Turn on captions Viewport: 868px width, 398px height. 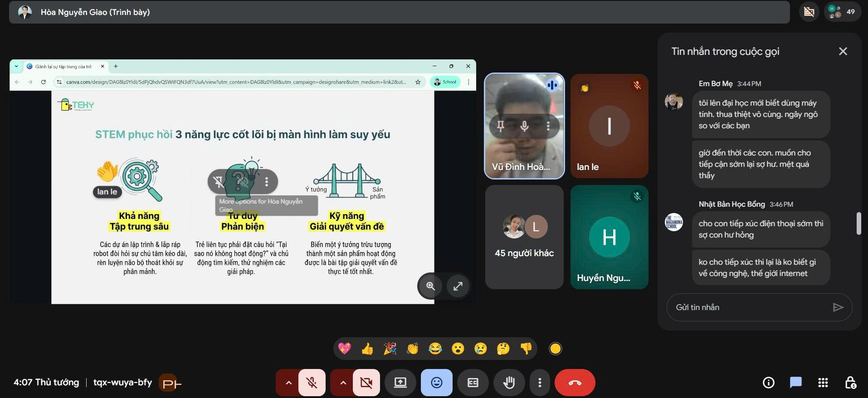pos(473,383)
